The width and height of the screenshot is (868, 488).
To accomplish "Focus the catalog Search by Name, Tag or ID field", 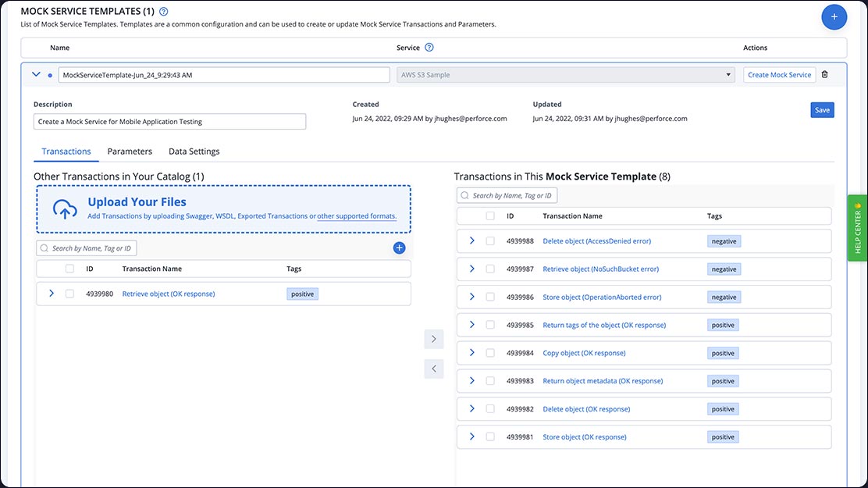I will (87, 248).
